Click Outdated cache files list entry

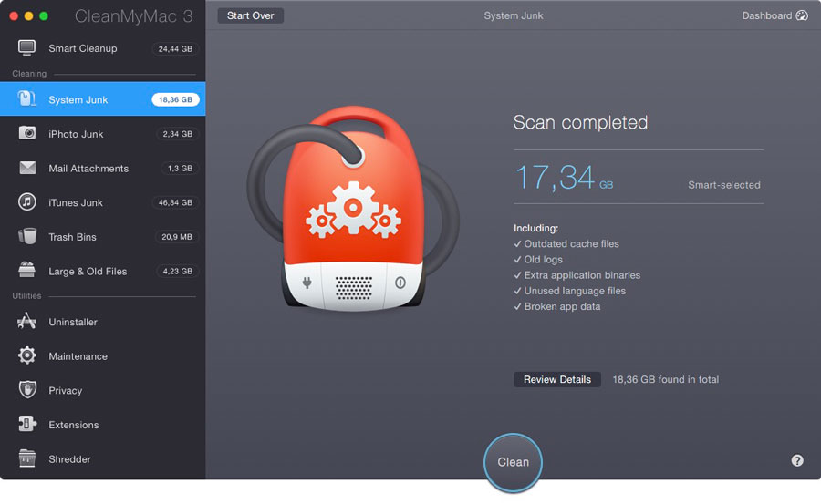point(566,243)
